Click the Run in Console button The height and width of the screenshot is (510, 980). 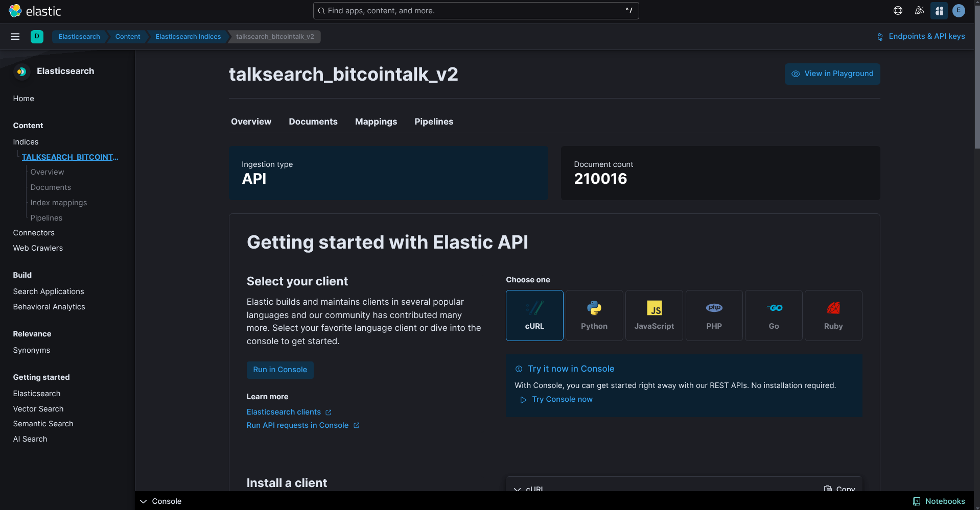(280, 370)
